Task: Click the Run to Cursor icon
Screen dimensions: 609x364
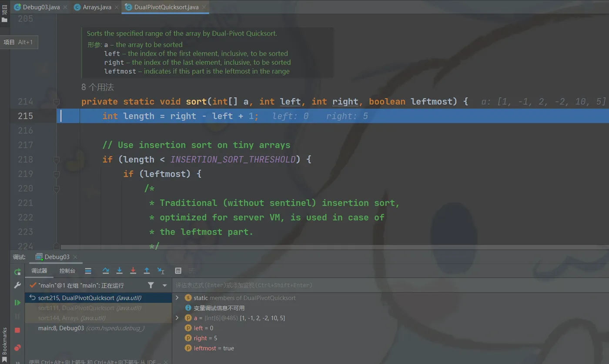Action: (161, 271)
